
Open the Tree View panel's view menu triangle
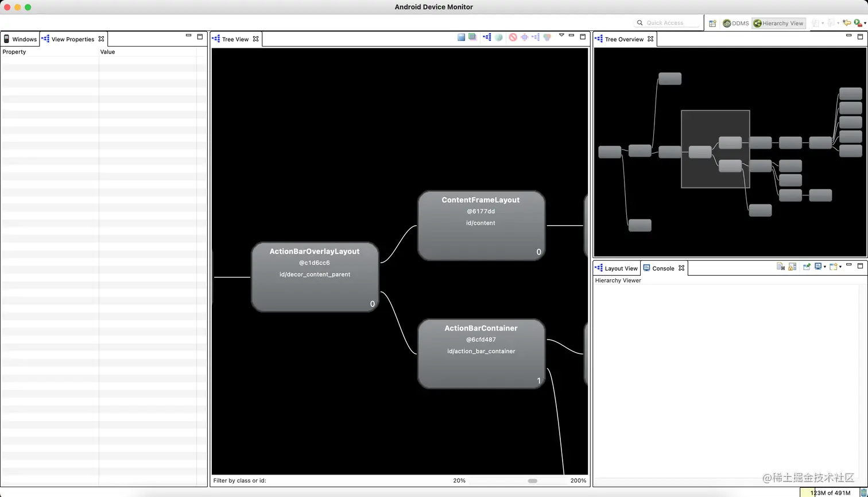pos(561,35)
